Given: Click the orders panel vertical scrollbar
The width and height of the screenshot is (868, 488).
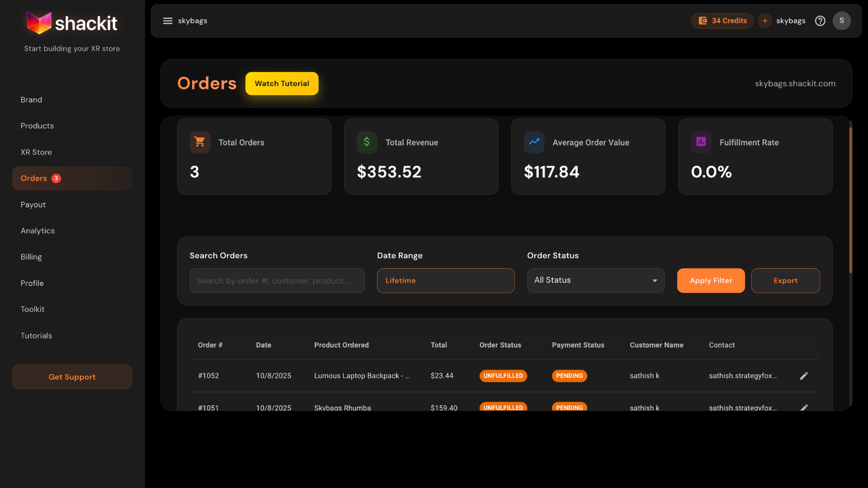Looking at the screenshot, I should pos(850,201).
